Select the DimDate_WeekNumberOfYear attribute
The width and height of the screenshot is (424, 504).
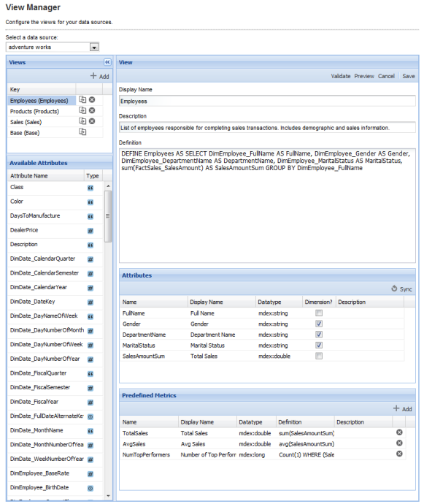point(47,459)
